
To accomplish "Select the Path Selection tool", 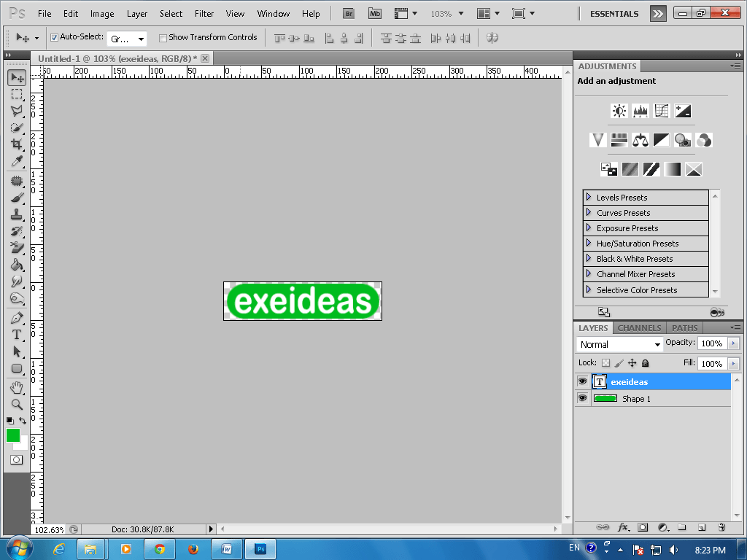I will 17,351.
